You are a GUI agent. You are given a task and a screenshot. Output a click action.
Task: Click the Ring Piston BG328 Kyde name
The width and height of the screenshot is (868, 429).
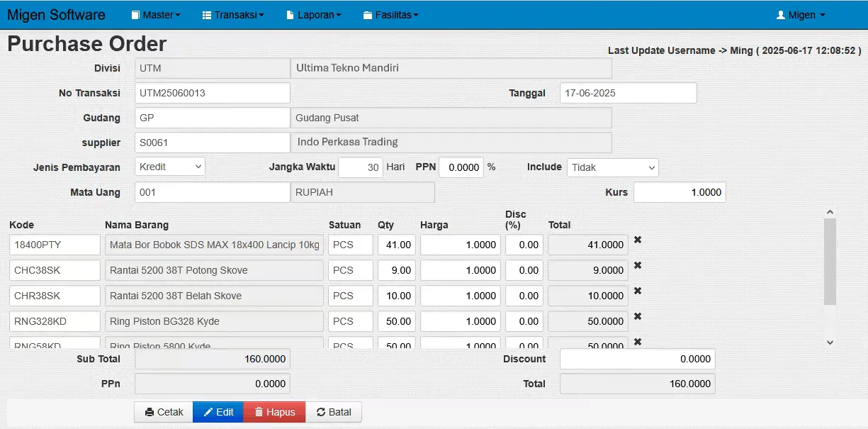[x=214, y=321]
